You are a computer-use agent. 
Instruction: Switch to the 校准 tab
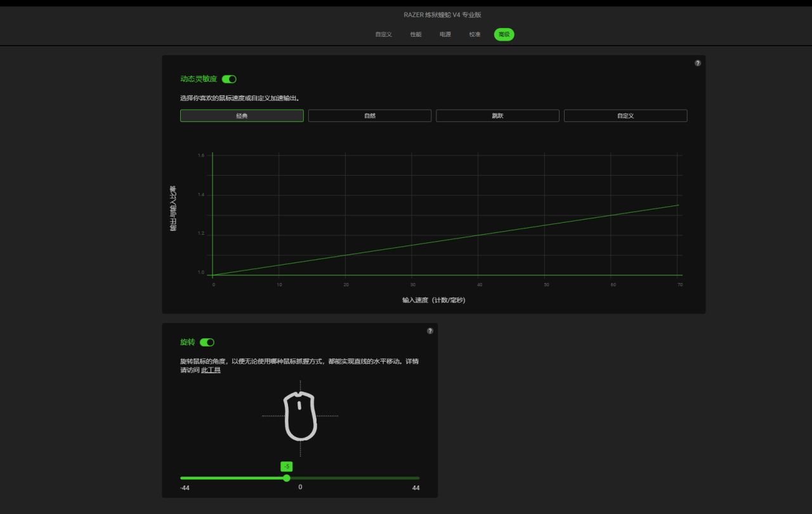click(475, 34)
